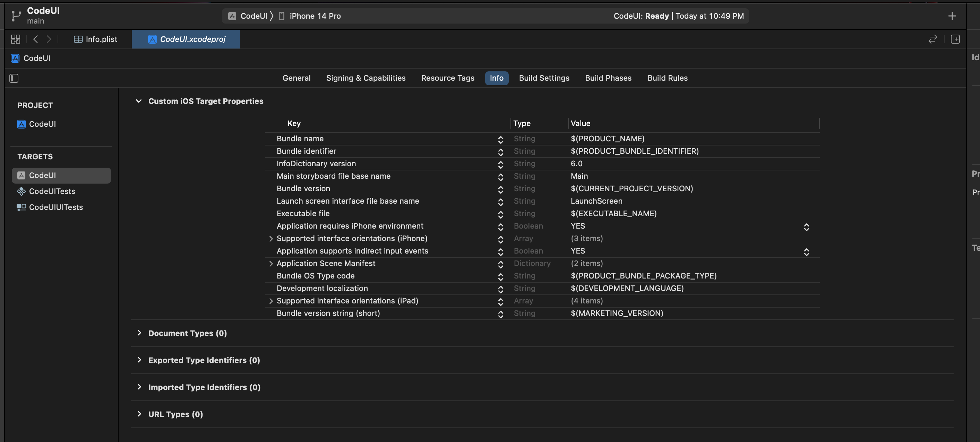
Task: Expand Exported Type Identifiers section
Action: pos(139,360)
